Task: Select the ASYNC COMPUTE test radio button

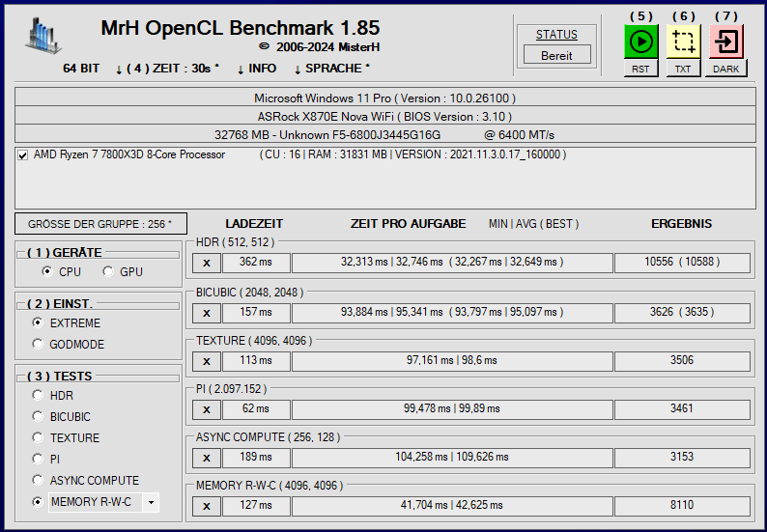Action: pos(38,480)
